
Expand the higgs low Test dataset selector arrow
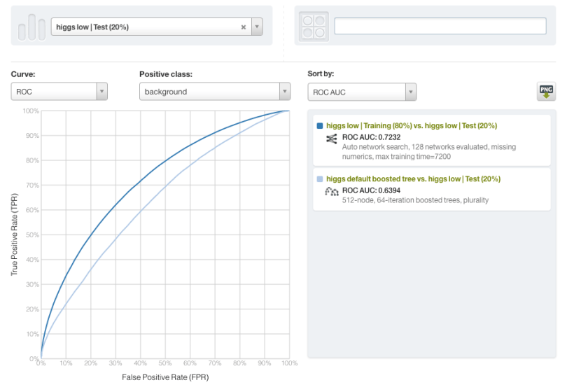click(x=257, y=27)
